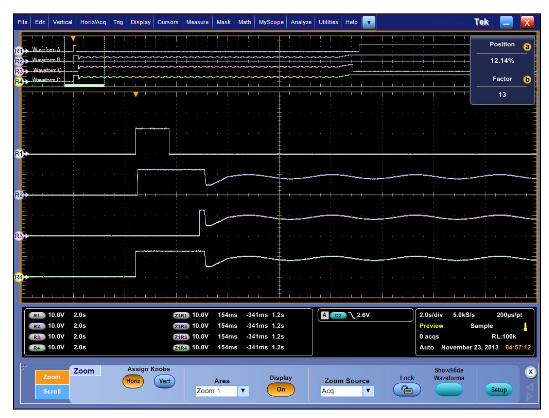Screen dimensions: 549x418
Task: Click the 2.0s/div horizontal scale readout
Action: click(x=431, y=315)
